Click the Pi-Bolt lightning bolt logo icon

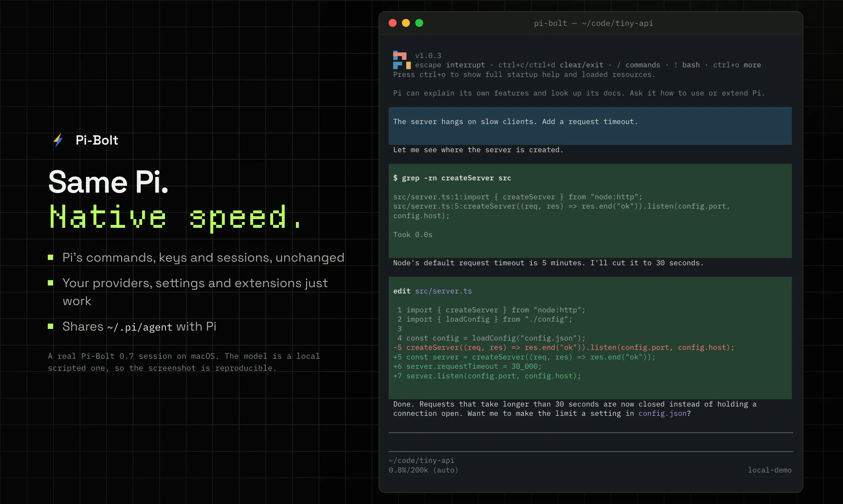tap(58, 140)
